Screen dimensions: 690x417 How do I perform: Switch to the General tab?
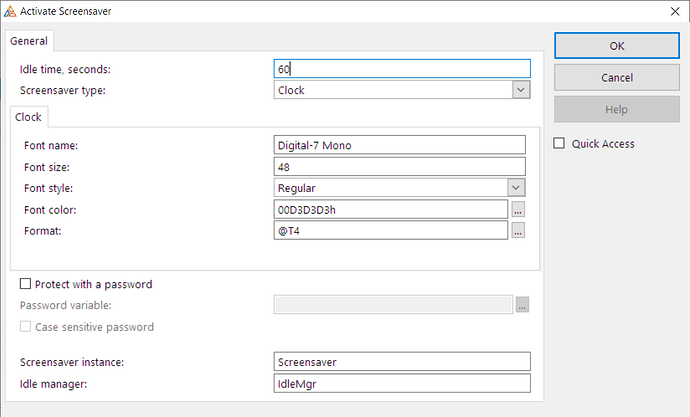click(29, 41)
